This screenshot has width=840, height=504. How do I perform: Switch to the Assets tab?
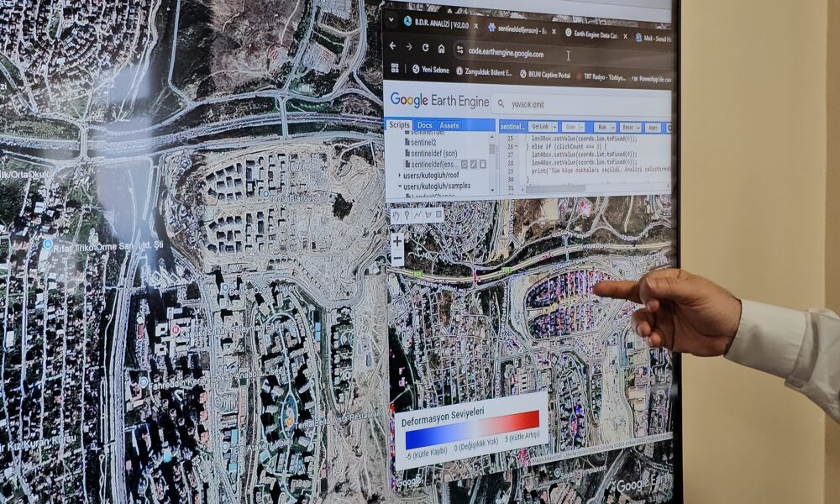pyautogui.click(x=449, y=125)
